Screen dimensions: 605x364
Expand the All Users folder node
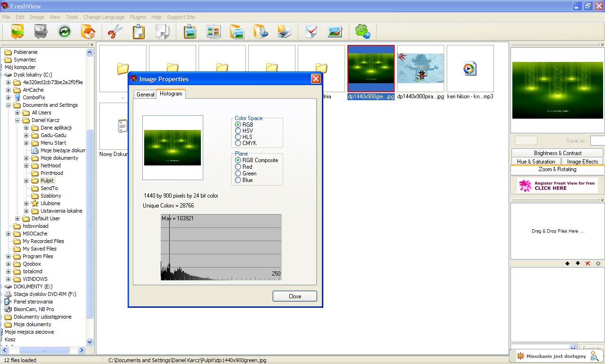click(17, 113)
